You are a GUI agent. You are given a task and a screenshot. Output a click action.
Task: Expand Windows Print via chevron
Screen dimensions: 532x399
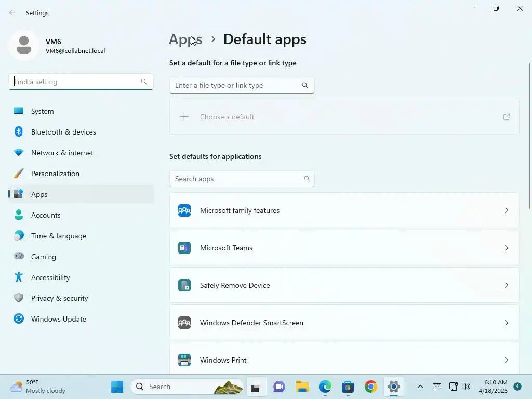pos(506,360)
